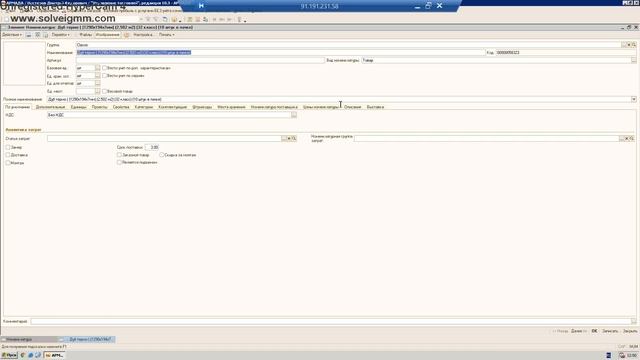Switch to the Описание tab

click(353, 107)
